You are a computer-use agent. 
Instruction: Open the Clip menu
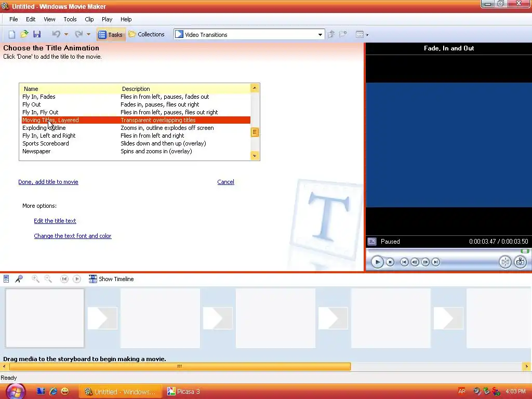(89, 19)
